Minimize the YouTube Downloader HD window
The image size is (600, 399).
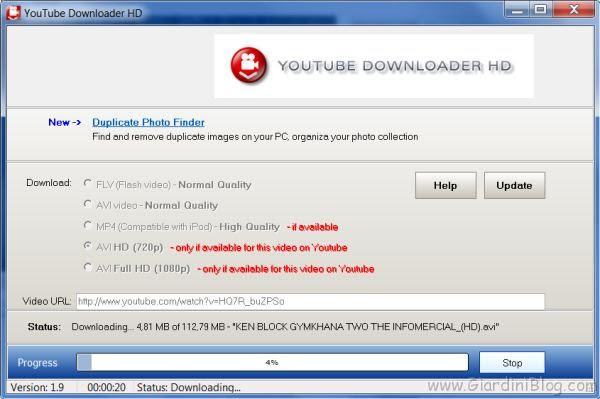point(517,10)
